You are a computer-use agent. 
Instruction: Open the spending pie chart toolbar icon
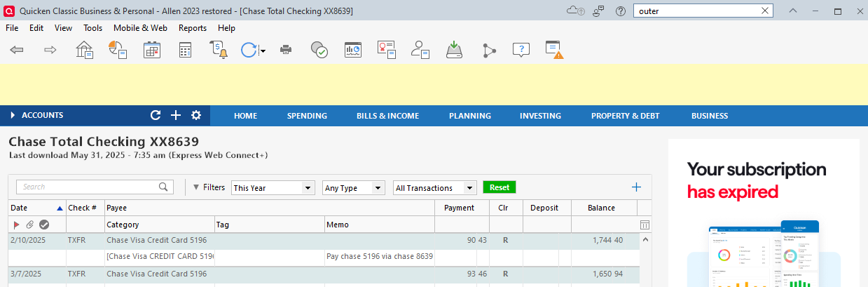coord(118,50)
